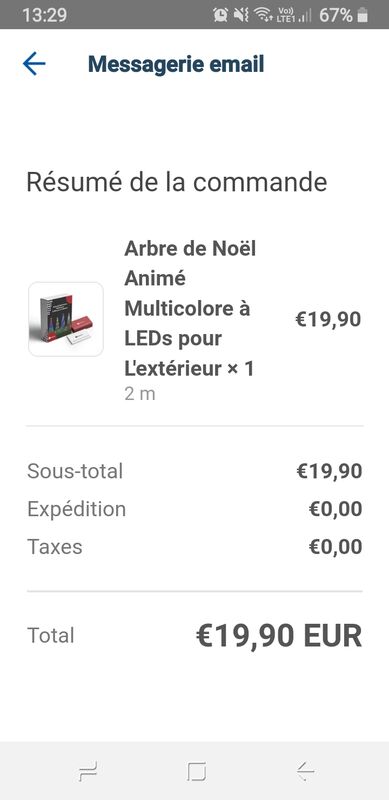Open the LED Christmas tree product thumbnail

[66, 319]
